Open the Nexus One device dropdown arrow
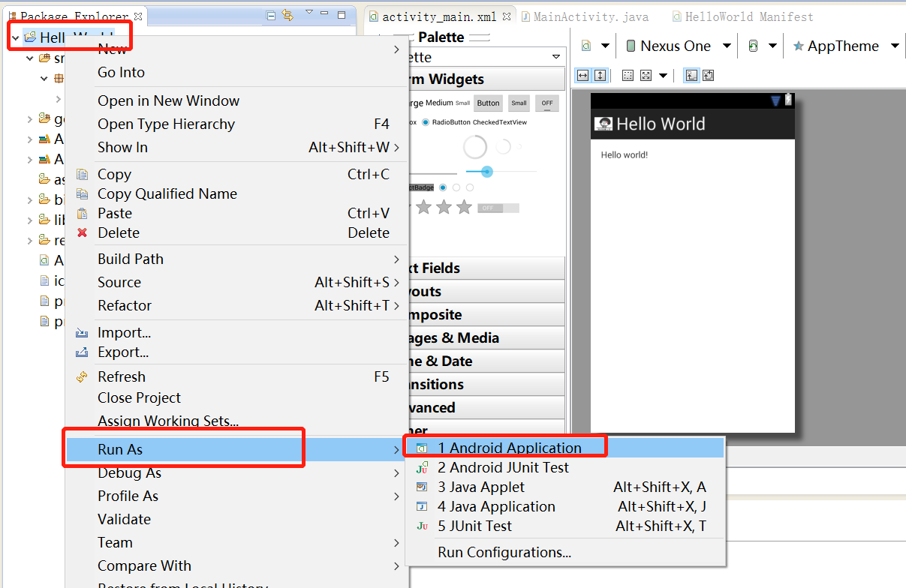Screen dimensions: 906x588 coord(726,46)
